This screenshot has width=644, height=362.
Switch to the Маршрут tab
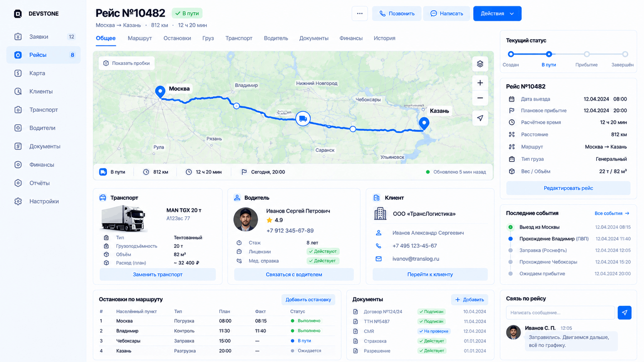point(140,38)
